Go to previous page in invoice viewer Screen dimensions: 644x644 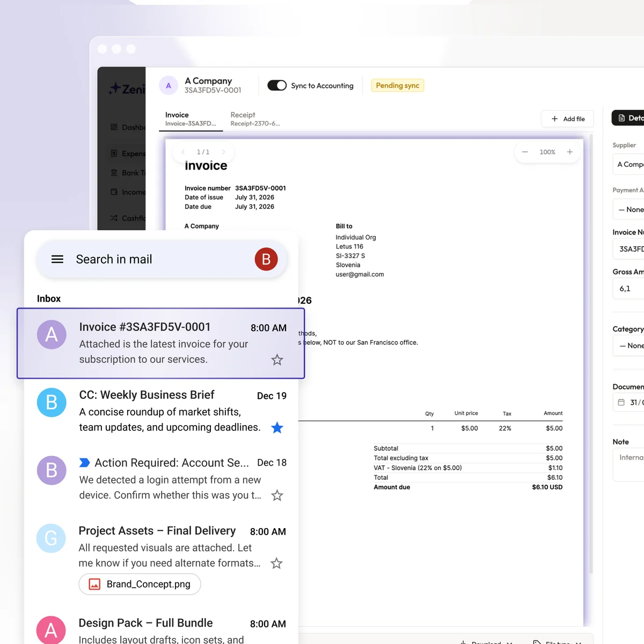pyautogui.click(x=183, y=152)
